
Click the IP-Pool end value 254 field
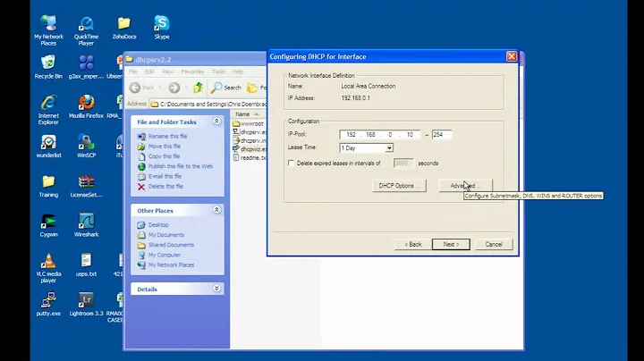click(x=442, y=135)
